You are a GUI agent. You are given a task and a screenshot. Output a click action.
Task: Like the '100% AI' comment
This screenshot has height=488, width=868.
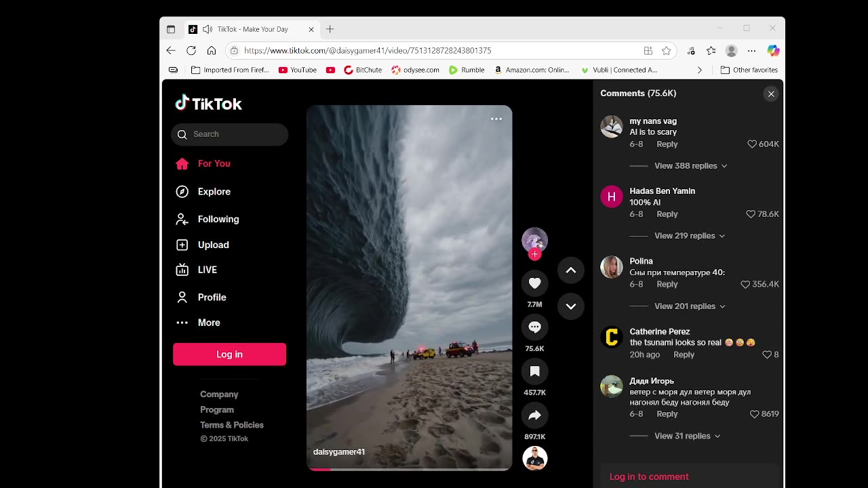(x=751, y=214)
